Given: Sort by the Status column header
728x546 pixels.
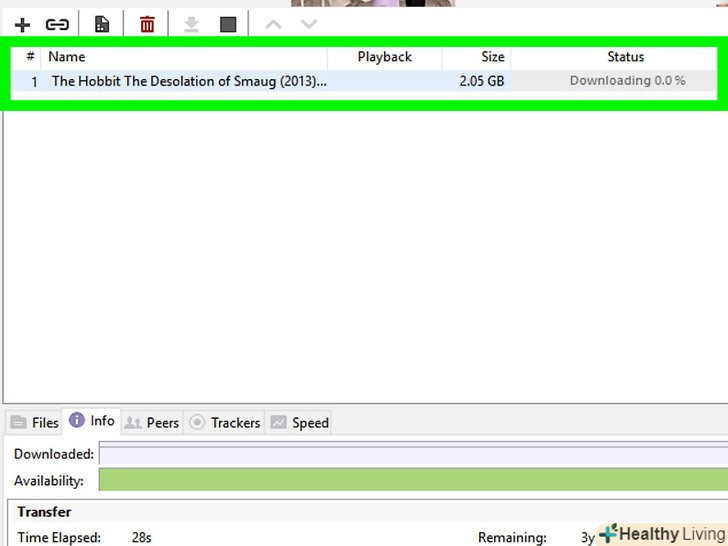Looking at the screenshot, I should pos(614,57).
